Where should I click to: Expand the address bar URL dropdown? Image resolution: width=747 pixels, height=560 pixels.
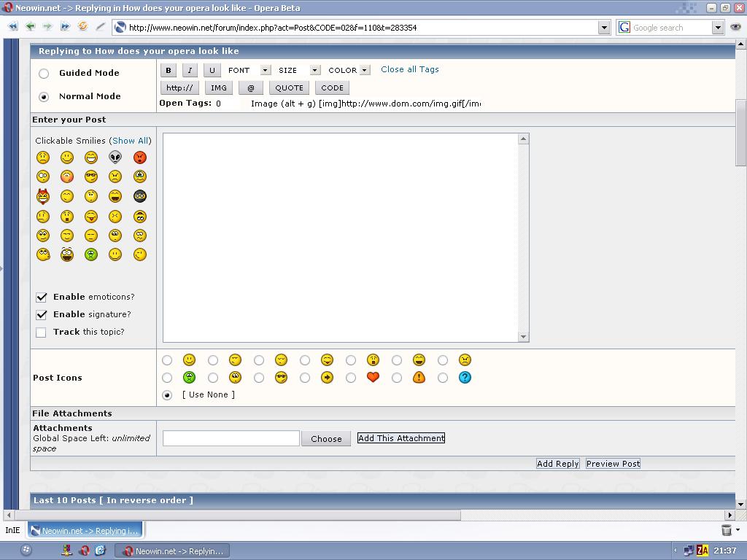pos(604,28)
